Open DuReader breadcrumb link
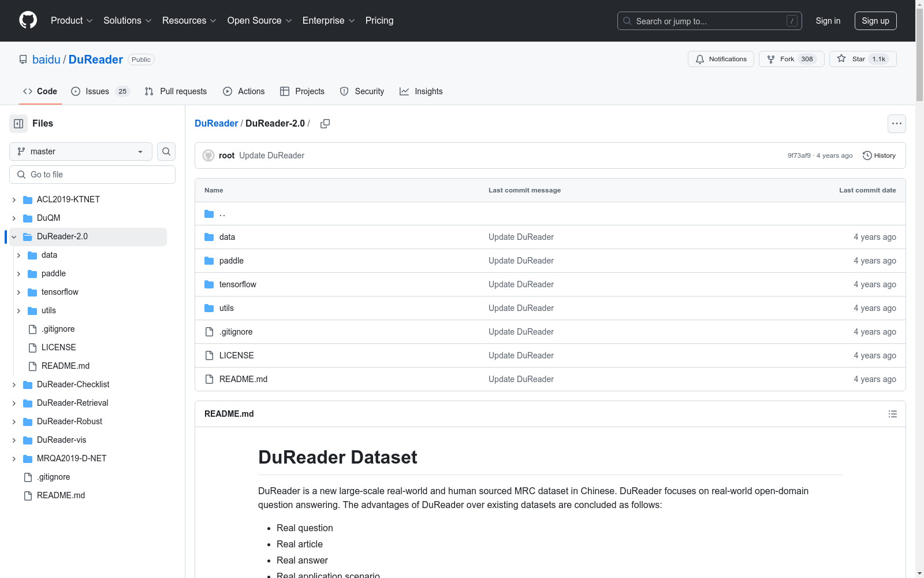 pos(216,123)
